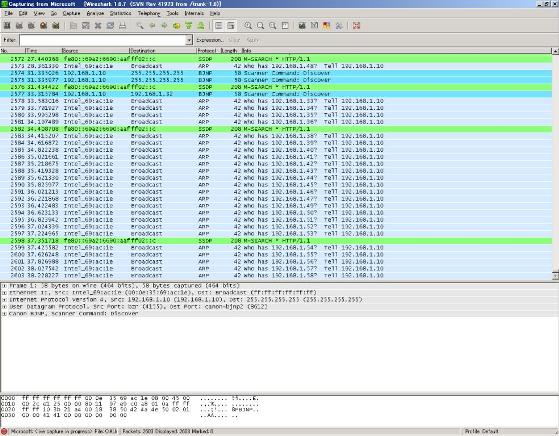Click the Zoom Out toolbar icon

(261, 26)
